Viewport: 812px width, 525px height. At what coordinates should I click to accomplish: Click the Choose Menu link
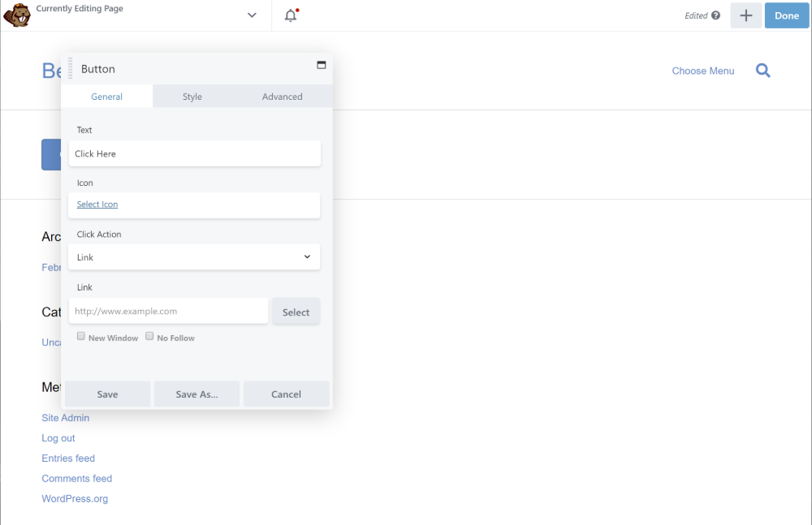coord(702,71)
